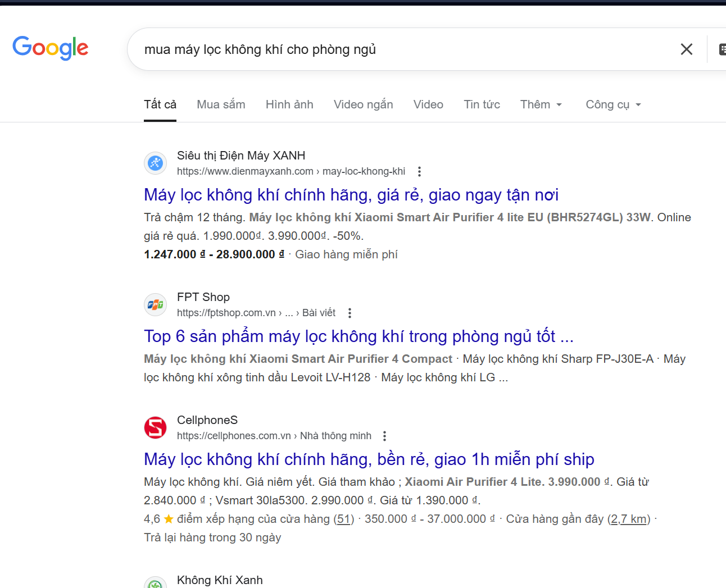Expand the Công cụ tools dropdown
This screenshot has width=726, height=588.
pyautogui.click(x=613, y=104)
